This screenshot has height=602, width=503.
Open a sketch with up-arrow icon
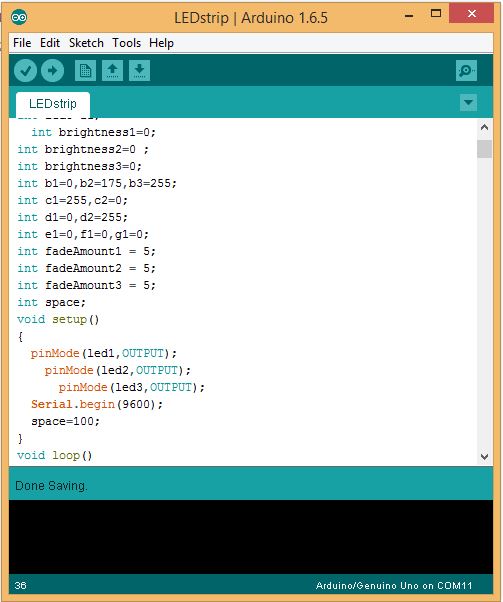pos(113,71)
